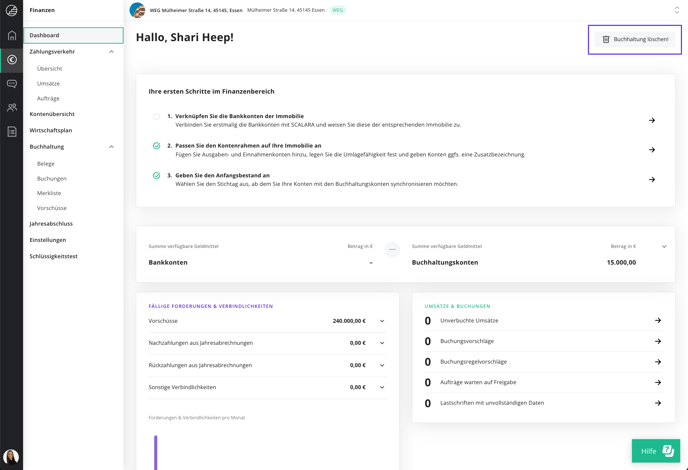
Task: Open the property switcher arrows at top right
Action: click(x=677, y=10)
